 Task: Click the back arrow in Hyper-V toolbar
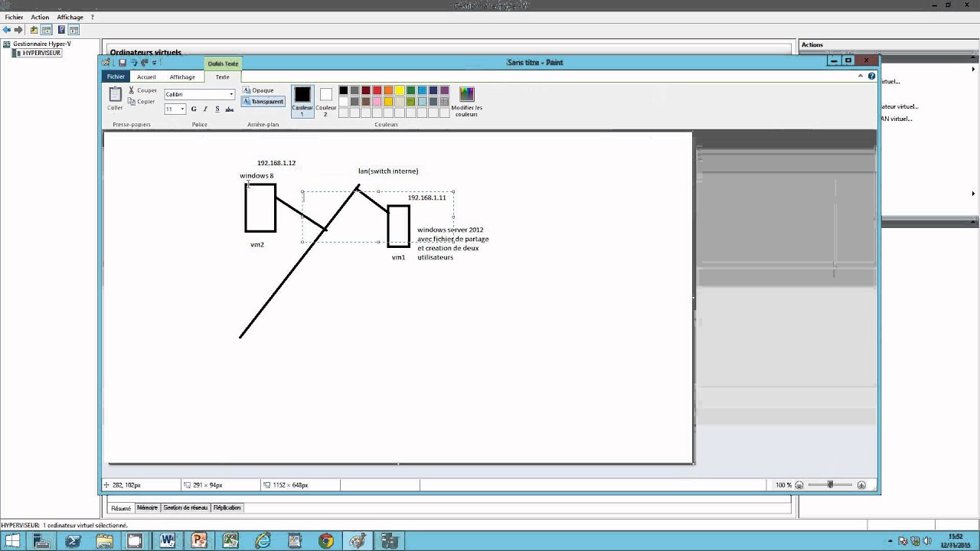tap(8, 30)
